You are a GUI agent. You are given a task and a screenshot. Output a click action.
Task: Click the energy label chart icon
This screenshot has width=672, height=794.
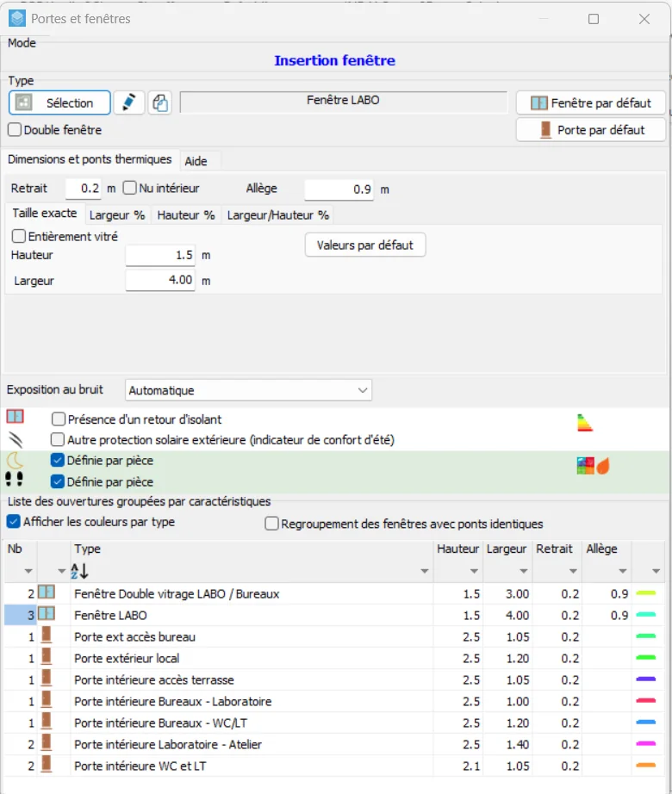pyautogui.click(x=585, y=423)
